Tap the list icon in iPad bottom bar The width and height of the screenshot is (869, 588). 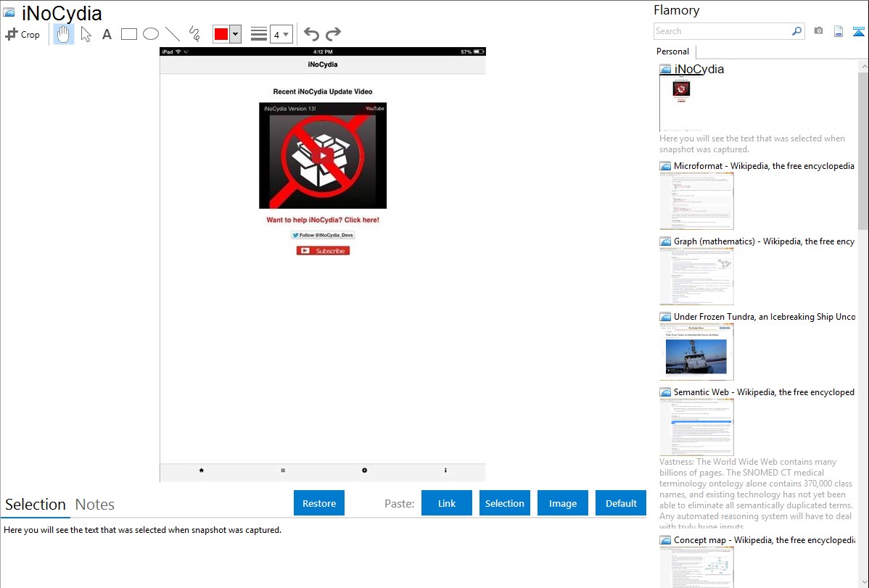click(x=283, y=471)
